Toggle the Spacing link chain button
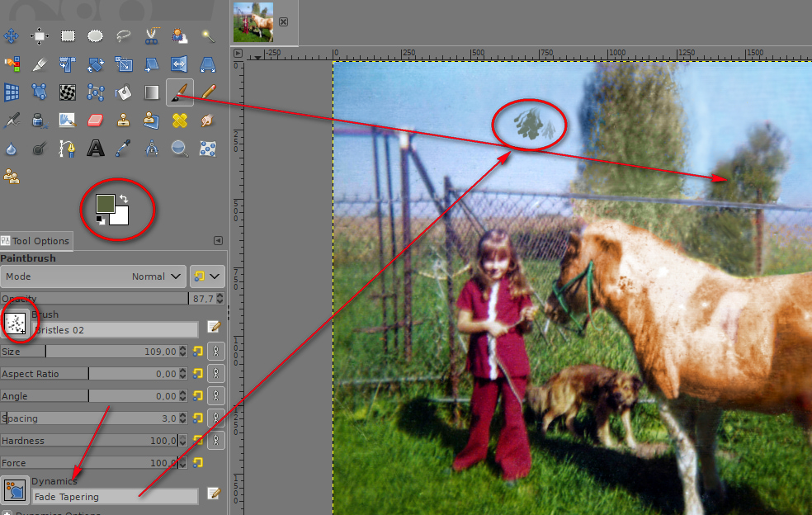Viewport: 812px width, 515px height. coord(216,418)
